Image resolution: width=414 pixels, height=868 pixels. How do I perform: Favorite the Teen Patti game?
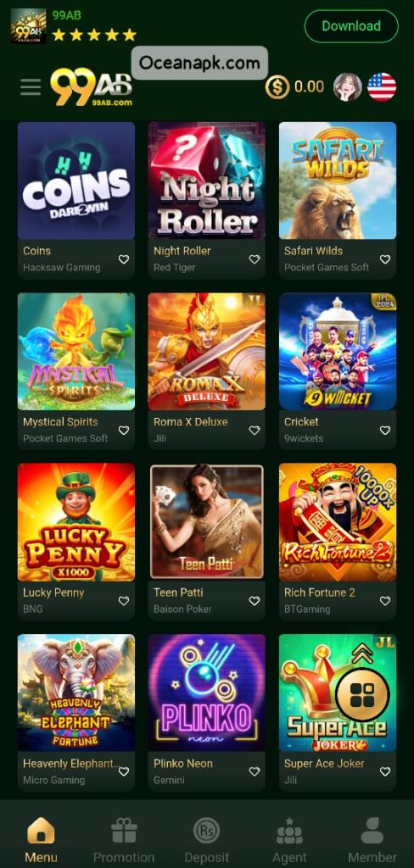tap(255, 601)
